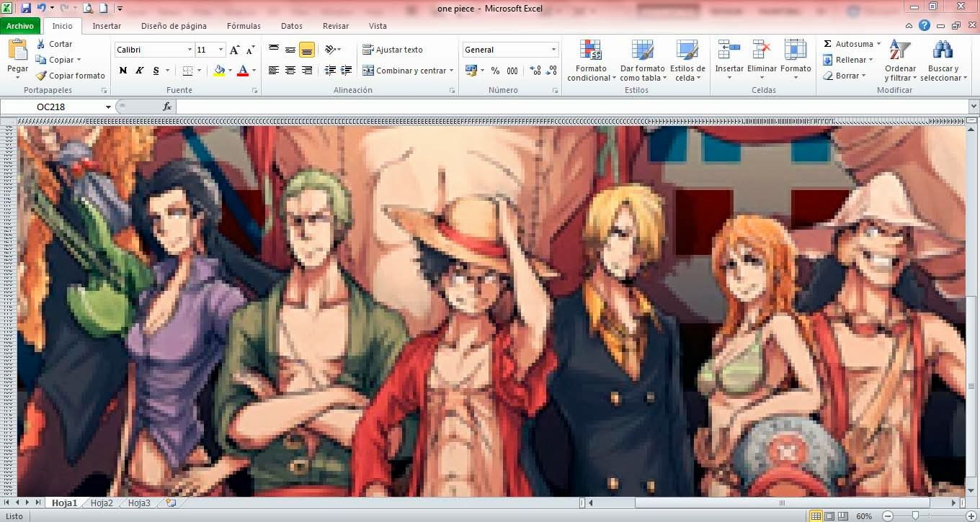980x522 pixels.
Task: Click the zoom slider handle
Action: click(x=915, y=516)
